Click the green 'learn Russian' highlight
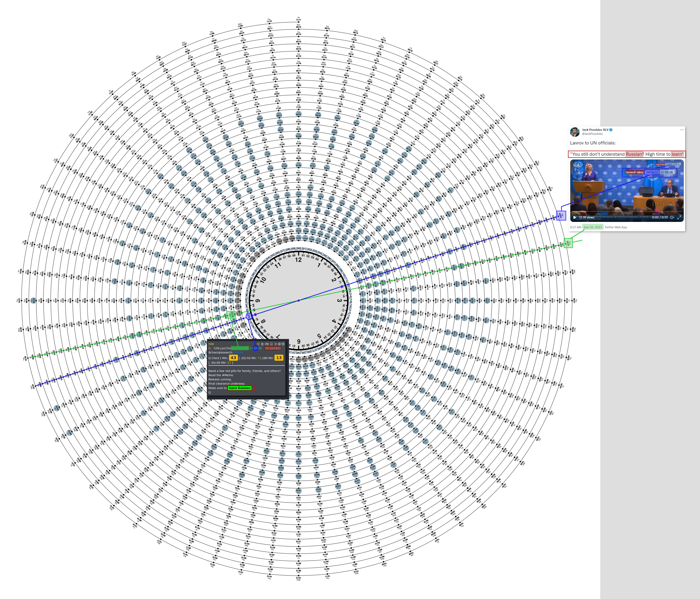Screen dimensions: 700x599 [240, 388]
